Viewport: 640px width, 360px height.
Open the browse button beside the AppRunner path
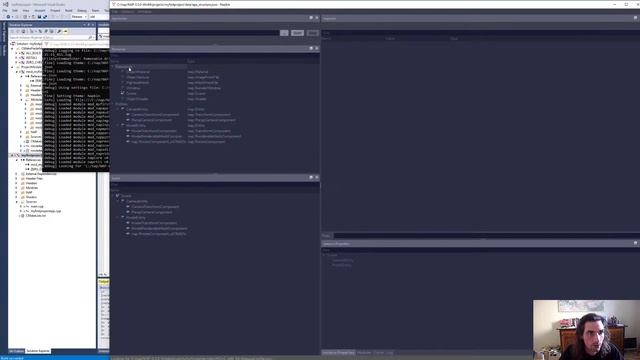pyautogui.click(x=284, y=33)
